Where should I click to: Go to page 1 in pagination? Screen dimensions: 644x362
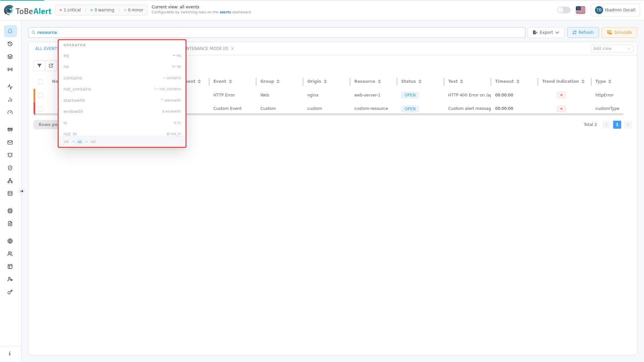click(x=617, y=125)
